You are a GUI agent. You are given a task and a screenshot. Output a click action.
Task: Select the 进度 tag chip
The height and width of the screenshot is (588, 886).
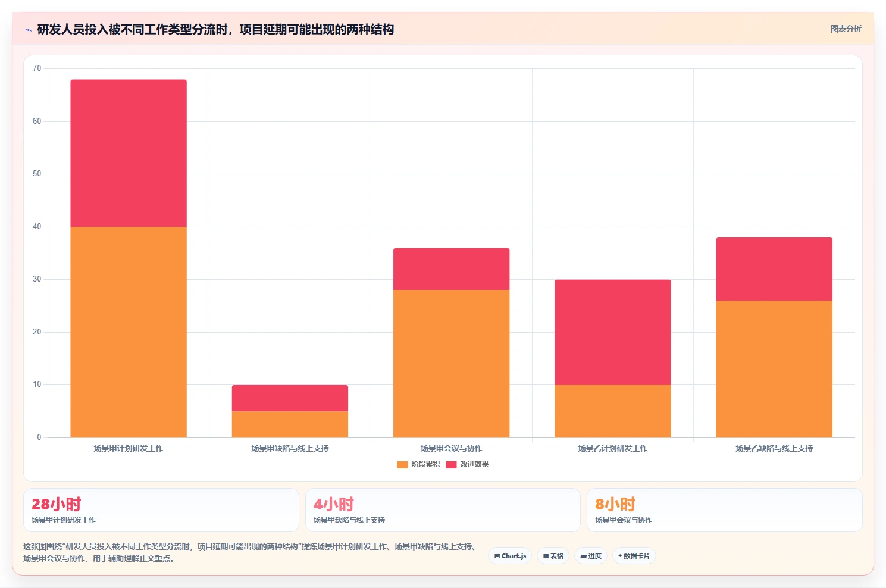point(591,556)
